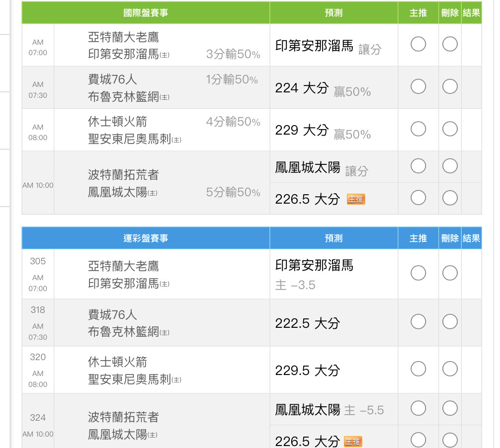Image resolution: width=500 pixels, height=448 pixels.
Task: Click 布魯克林籃網 in 國際盤 table
Action: (x=129, y=96)
